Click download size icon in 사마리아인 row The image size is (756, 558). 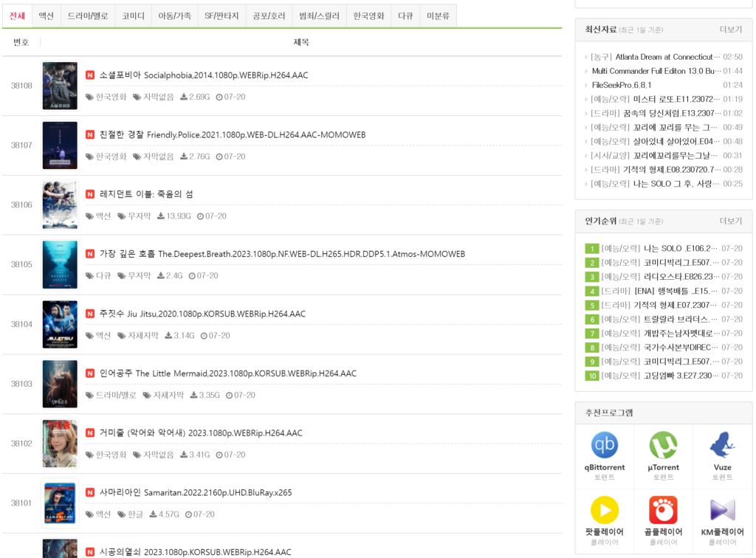pyautogui.click(x=153, y=514)
